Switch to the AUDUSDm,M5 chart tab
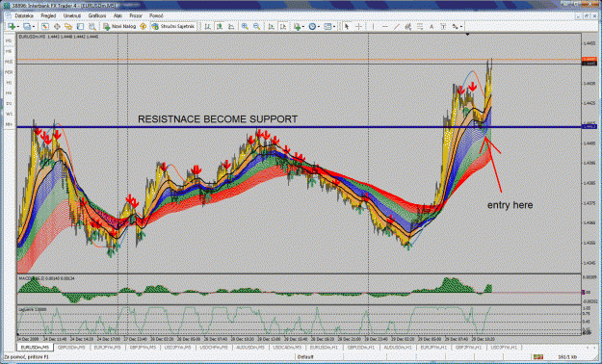Viewport: 602px width, 364px height. click(x=250, y=347)
